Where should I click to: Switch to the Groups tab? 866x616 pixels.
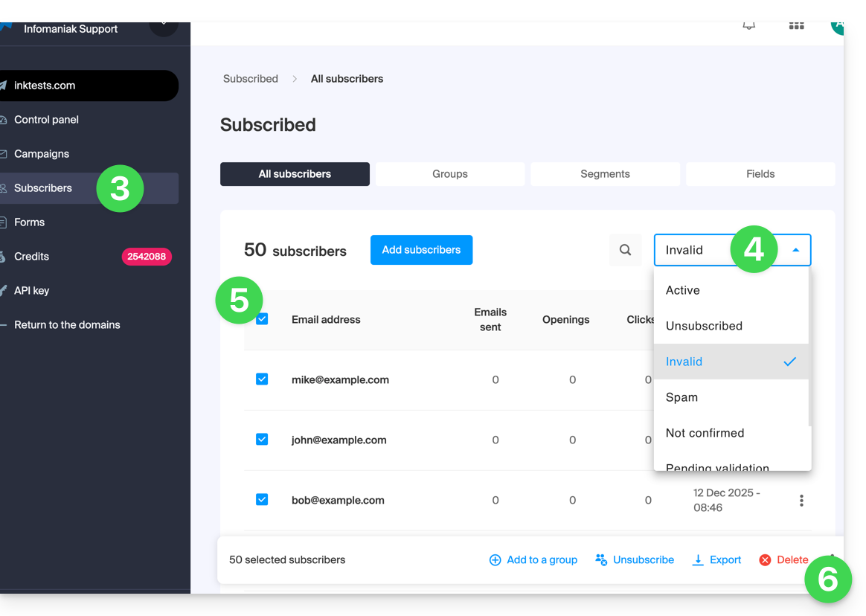point(449,174)
